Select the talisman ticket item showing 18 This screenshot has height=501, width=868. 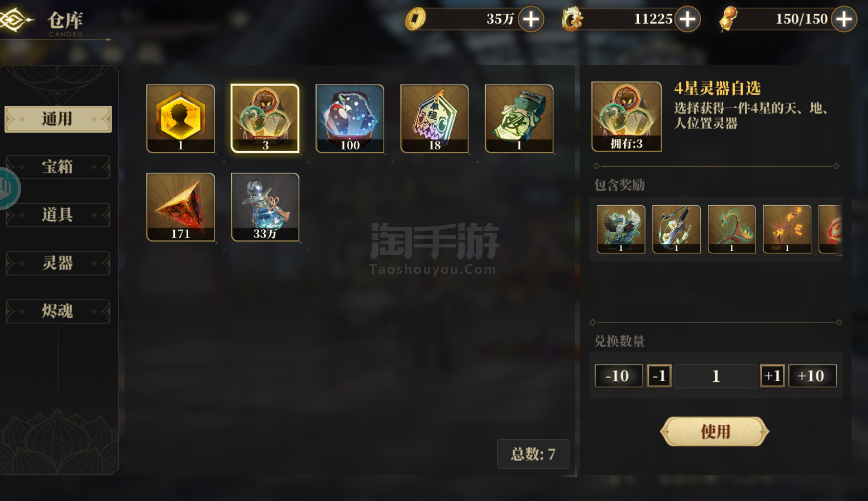point(434,118)
